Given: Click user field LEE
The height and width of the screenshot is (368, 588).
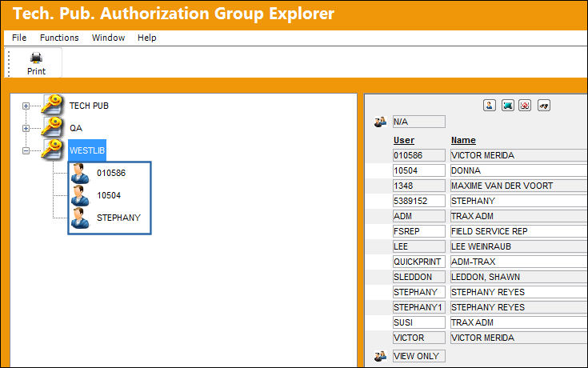Looking at the screenshot, I should (419, 246).
